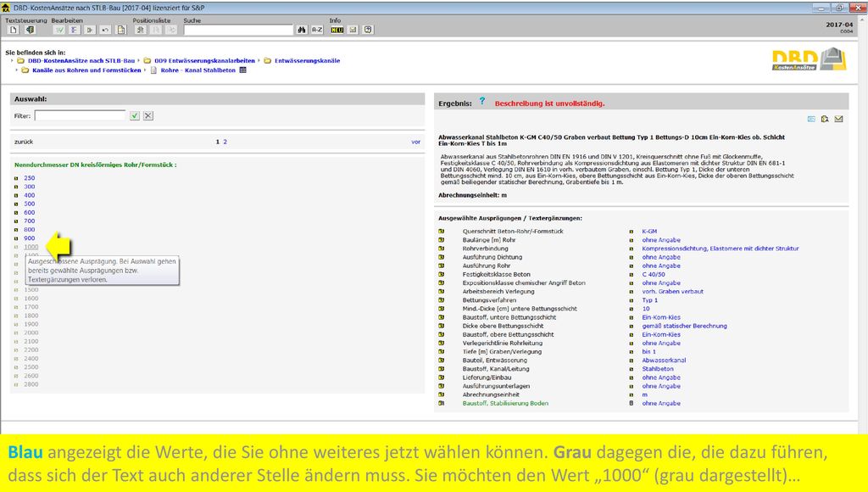Click the mail envelope icon in result panel

[x=838, y=119]
